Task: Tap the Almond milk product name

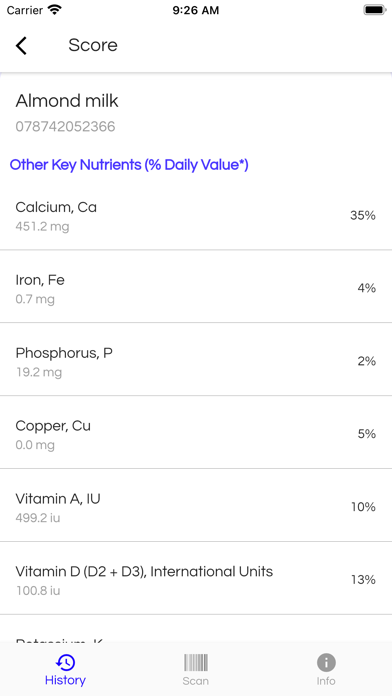Action: point(67,101)
